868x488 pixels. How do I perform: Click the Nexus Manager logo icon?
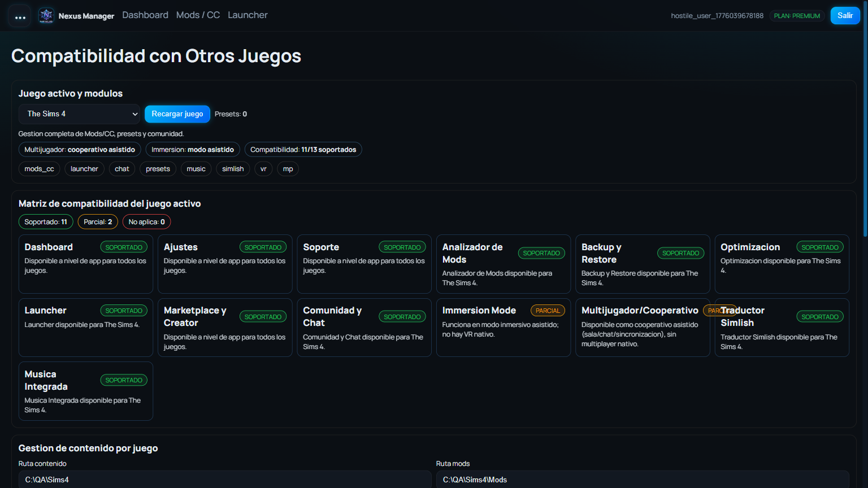pos(46,15)
